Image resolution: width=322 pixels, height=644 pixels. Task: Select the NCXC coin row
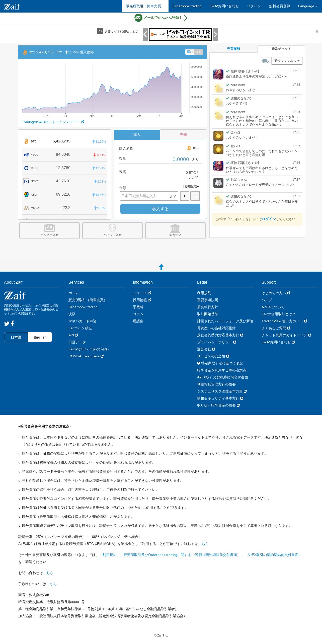(x=65, y=181)
